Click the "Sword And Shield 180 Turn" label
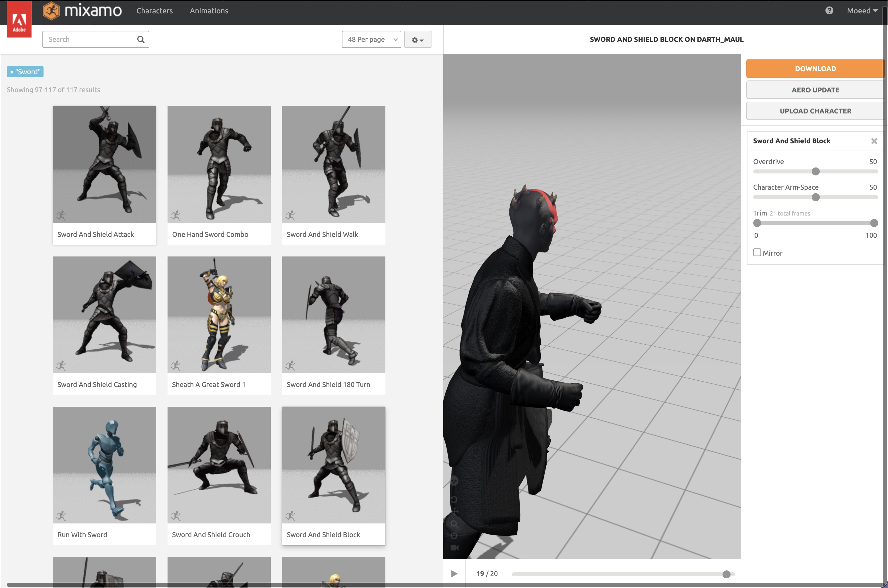Screen dimensions: 888x588 328,384
